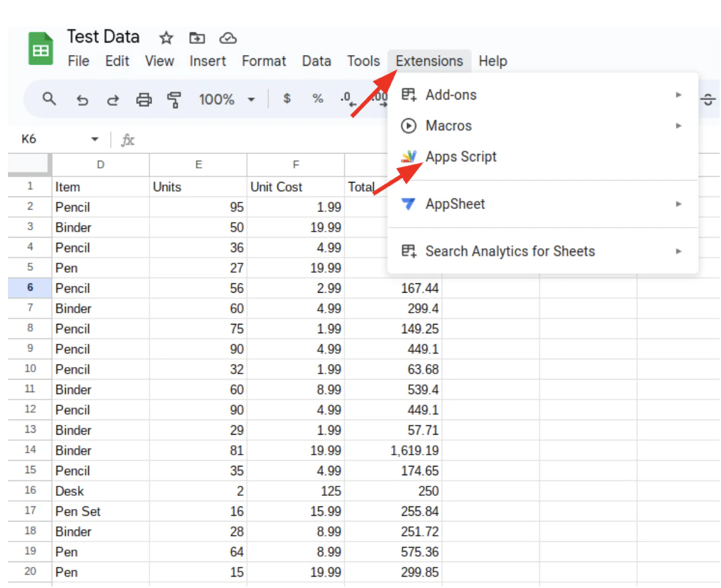Select column E header
Screen dimensions: 721x588
[199, 165]
